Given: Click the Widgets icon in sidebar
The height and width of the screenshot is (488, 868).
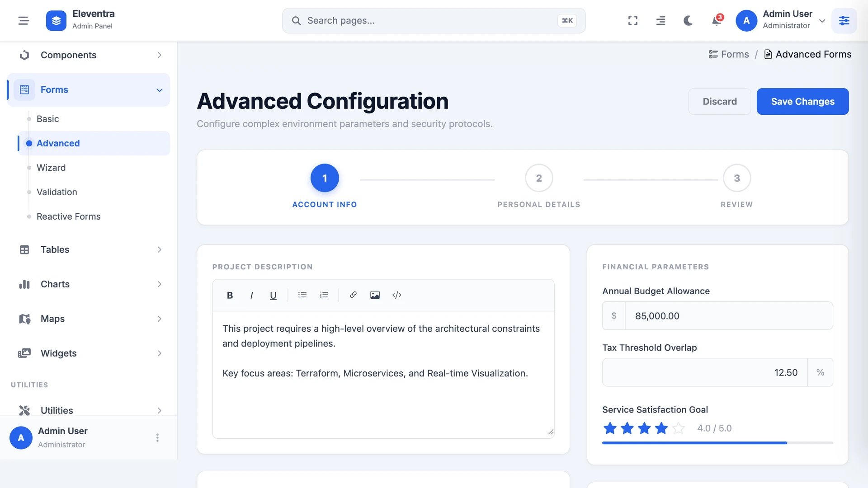Looking at the screenshot, I should click(24, 353).
